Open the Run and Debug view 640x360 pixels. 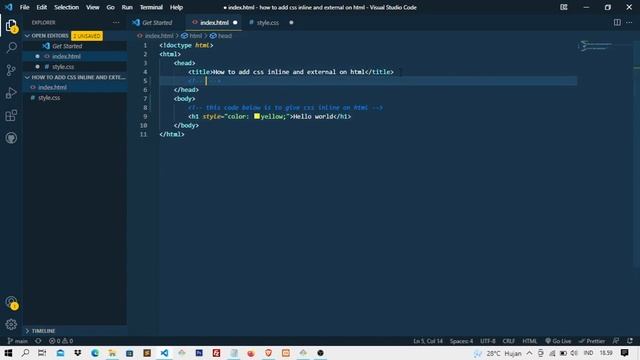point(11,93)
